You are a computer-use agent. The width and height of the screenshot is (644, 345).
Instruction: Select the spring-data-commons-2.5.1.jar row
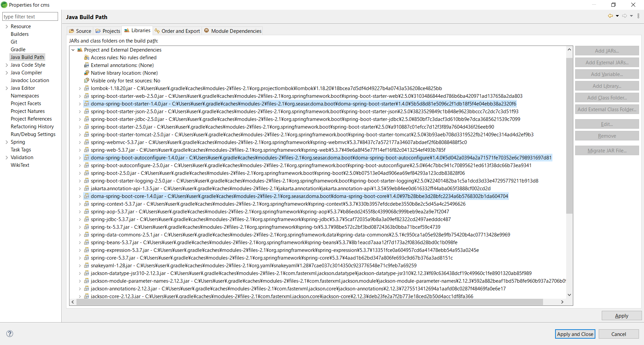[300, 235]
